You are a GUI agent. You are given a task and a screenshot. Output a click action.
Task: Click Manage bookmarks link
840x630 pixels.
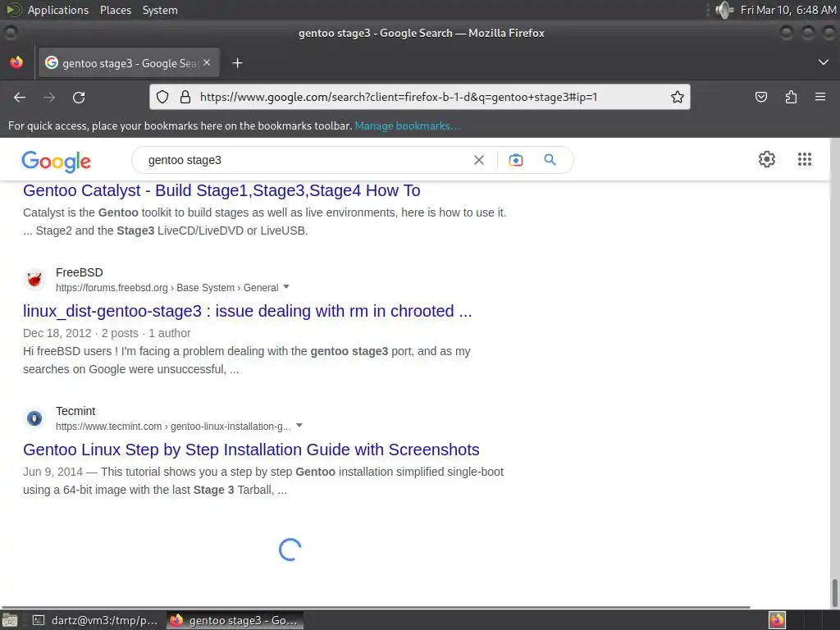coord(407,126)
